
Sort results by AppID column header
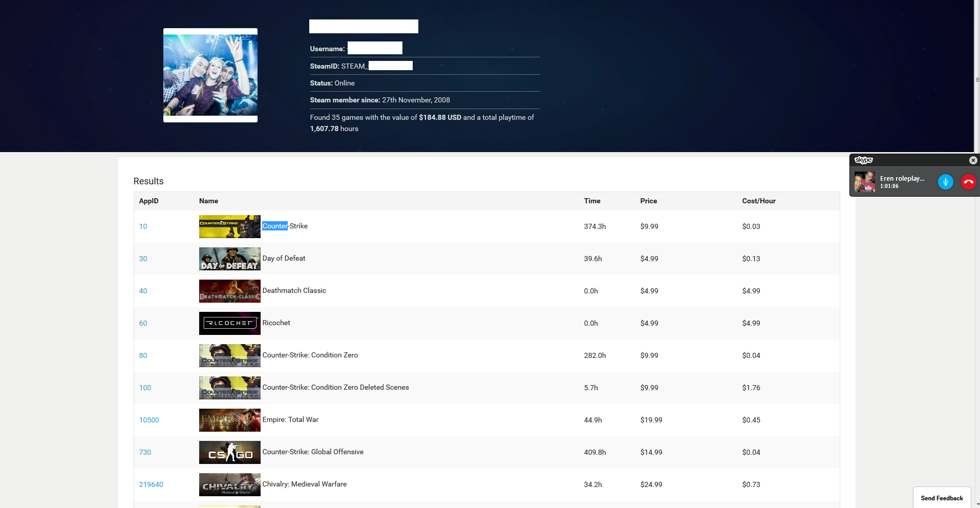tap(148, 201)
